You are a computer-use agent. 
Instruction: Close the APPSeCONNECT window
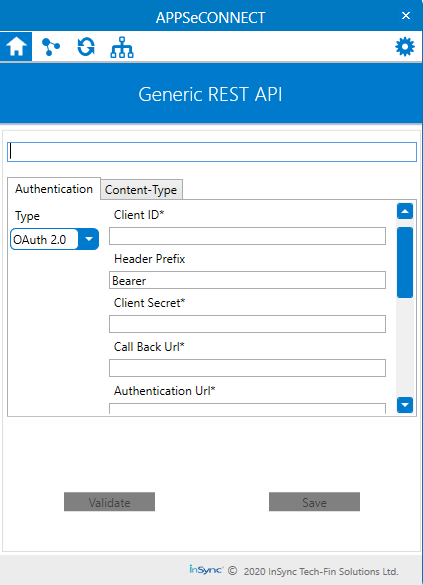(x=406, y=16)
